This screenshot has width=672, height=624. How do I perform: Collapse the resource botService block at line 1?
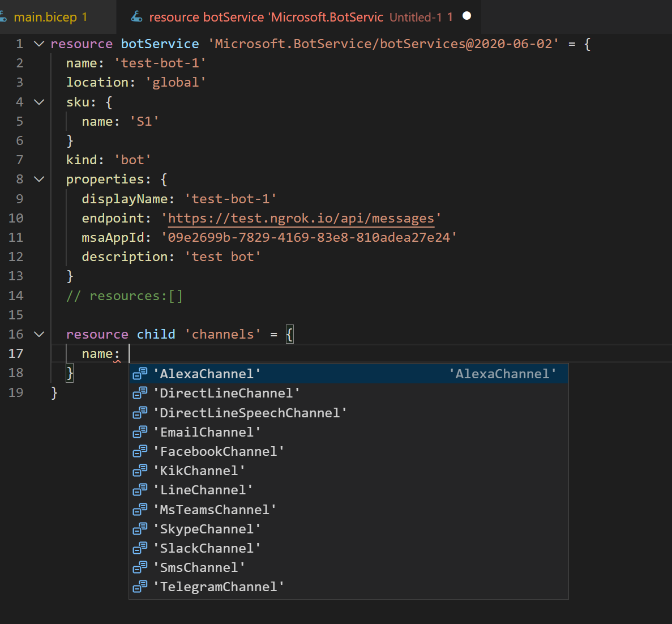pyautogui.click(x=39, y=44)
